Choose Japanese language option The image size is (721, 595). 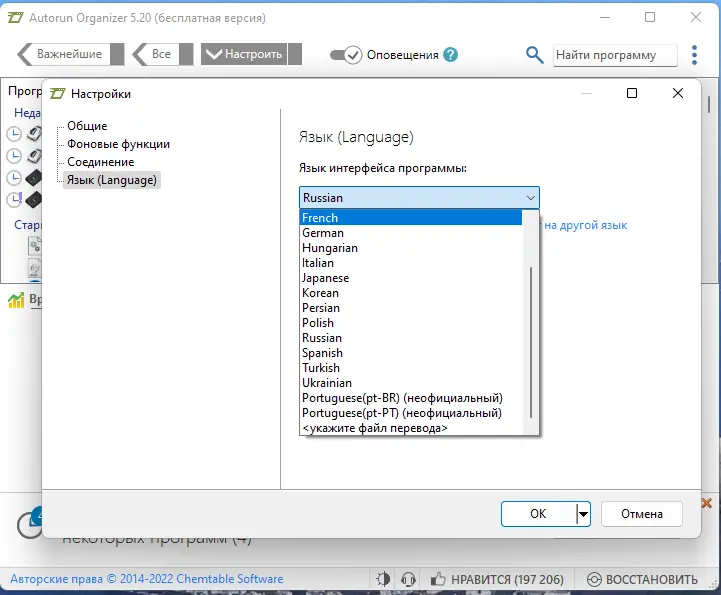[411, 278]
